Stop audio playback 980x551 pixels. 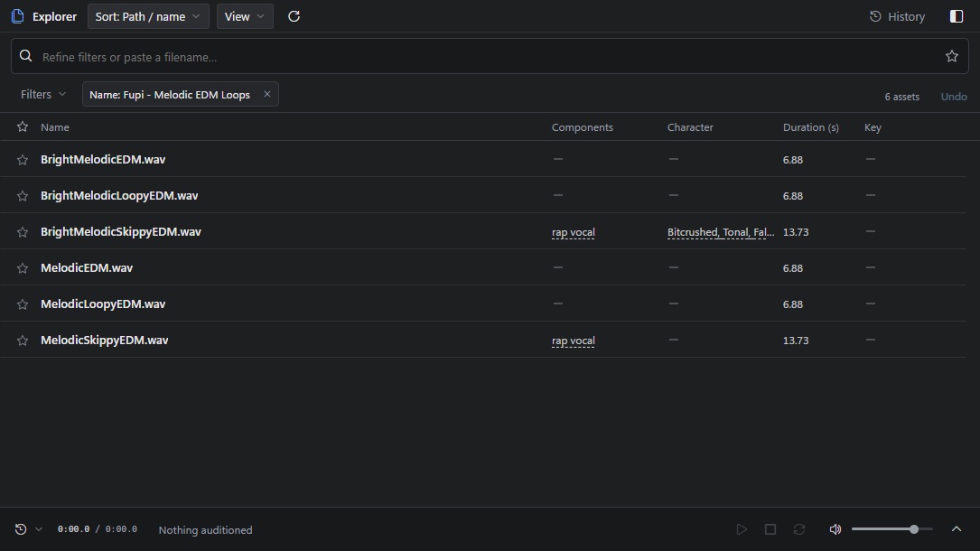click(x=770, y=529)
